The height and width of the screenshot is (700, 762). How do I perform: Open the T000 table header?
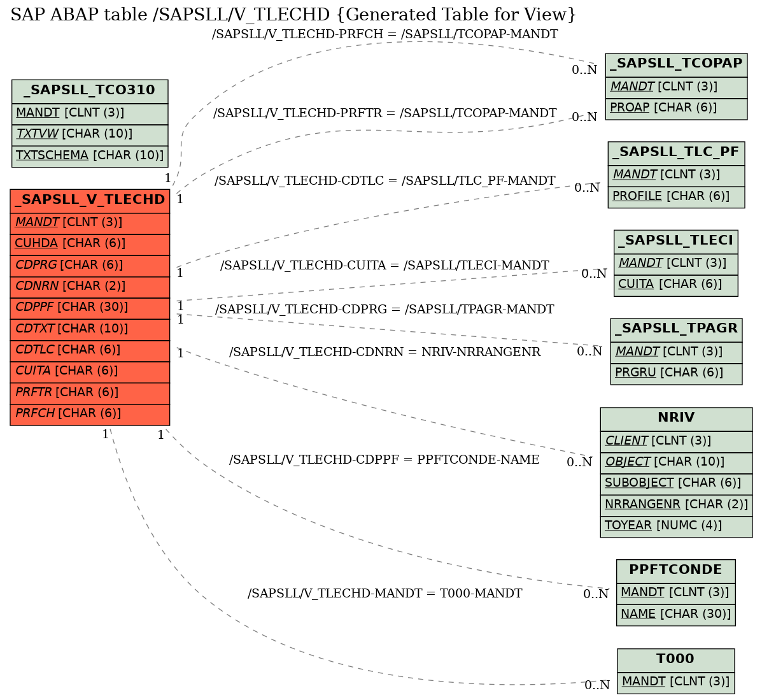676,660
